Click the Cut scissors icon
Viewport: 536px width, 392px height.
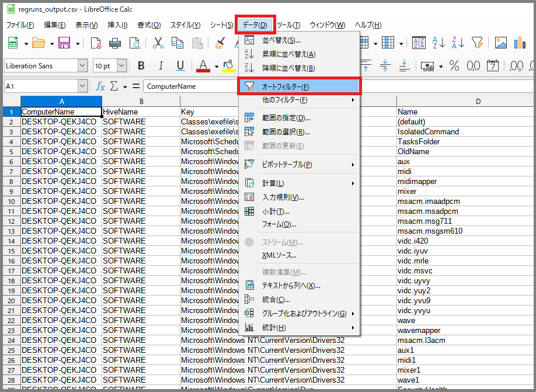(158, 43)
